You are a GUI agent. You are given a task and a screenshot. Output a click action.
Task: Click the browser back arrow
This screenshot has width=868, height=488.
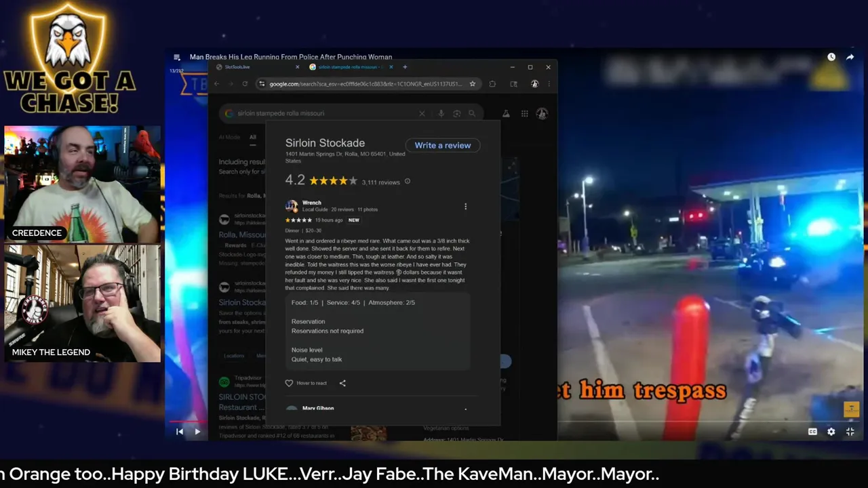(x=217, y=84)
